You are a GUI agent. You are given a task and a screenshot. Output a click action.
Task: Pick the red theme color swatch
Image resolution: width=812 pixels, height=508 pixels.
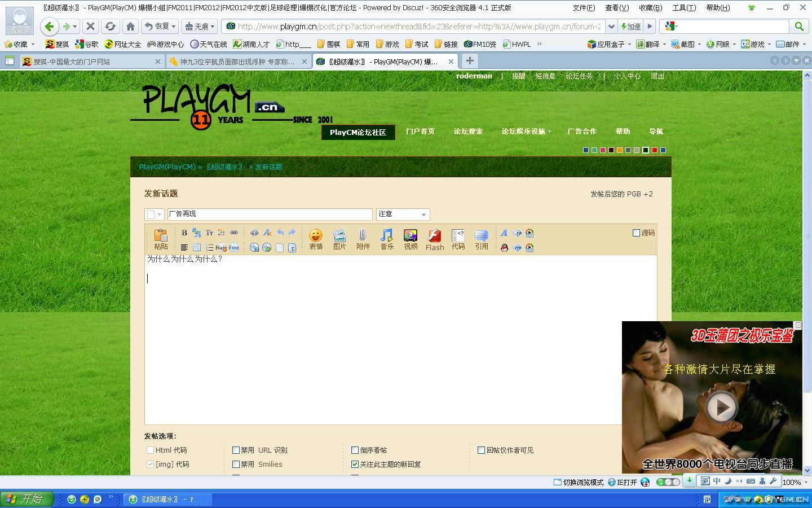pos(654,150)
